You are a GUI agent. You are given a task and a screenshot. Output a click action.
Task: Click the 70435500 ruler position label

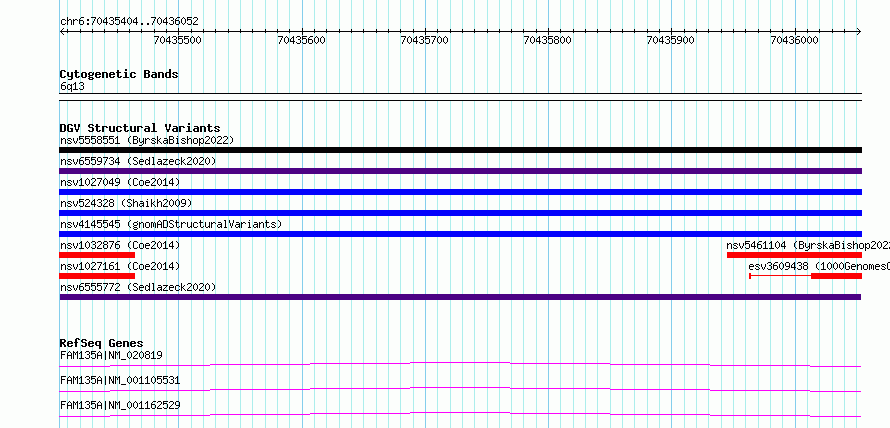click(178, 40)
